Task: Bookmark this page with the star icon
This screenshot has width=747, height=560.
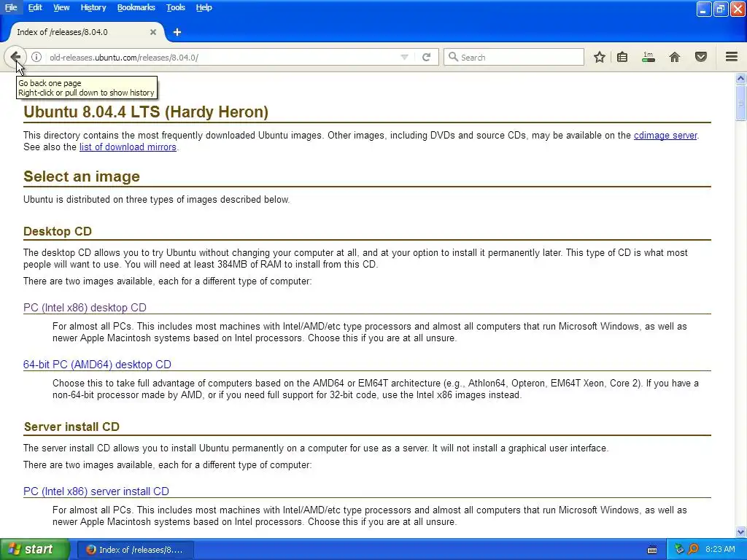Action: tap(600, 57)
